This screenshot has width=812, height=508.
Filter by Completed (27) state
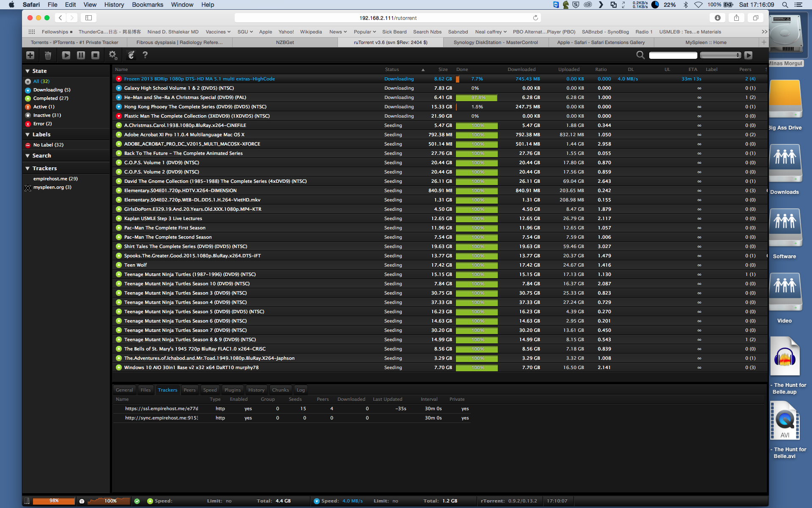[51, 98]
